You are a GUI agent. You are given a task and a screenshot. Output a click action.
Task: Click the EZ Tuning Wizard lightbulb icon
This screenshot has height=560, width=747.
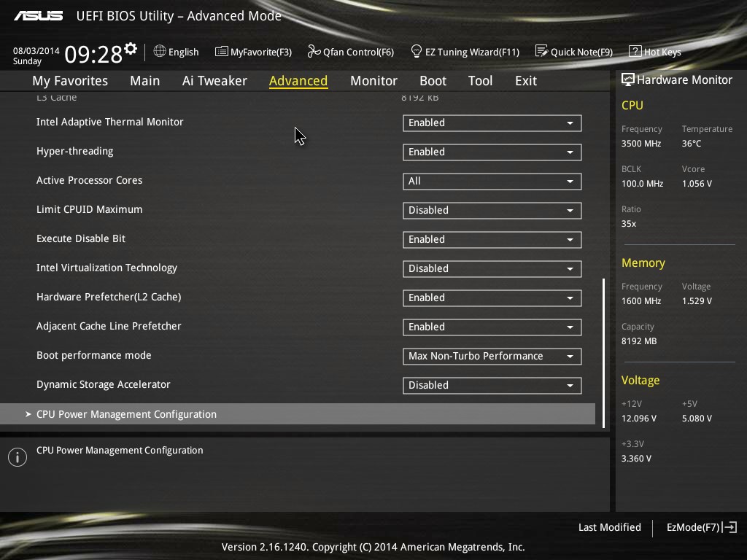point(417,51)
